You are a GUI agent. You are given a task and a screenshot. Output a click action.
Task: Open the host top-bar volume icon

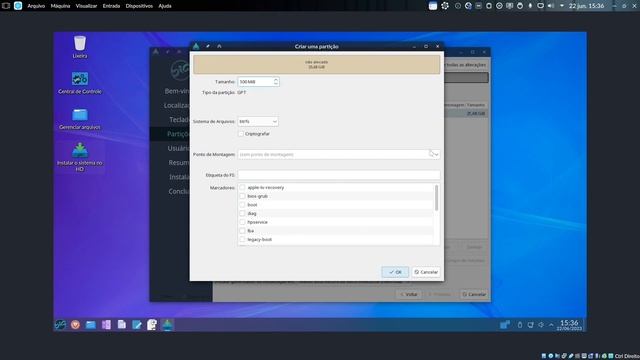[x=551, y=6]
